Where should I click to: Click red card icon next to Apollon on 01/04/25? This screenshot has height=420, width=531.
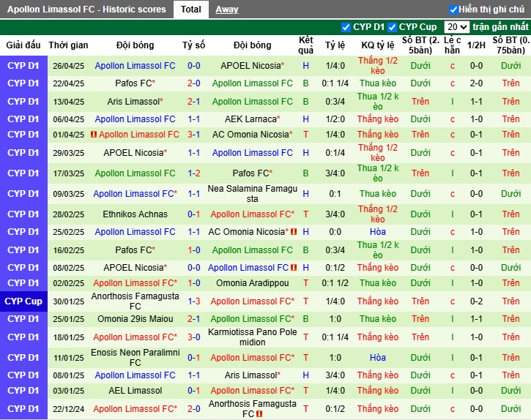pyautogui.click(x=94, y=135)
